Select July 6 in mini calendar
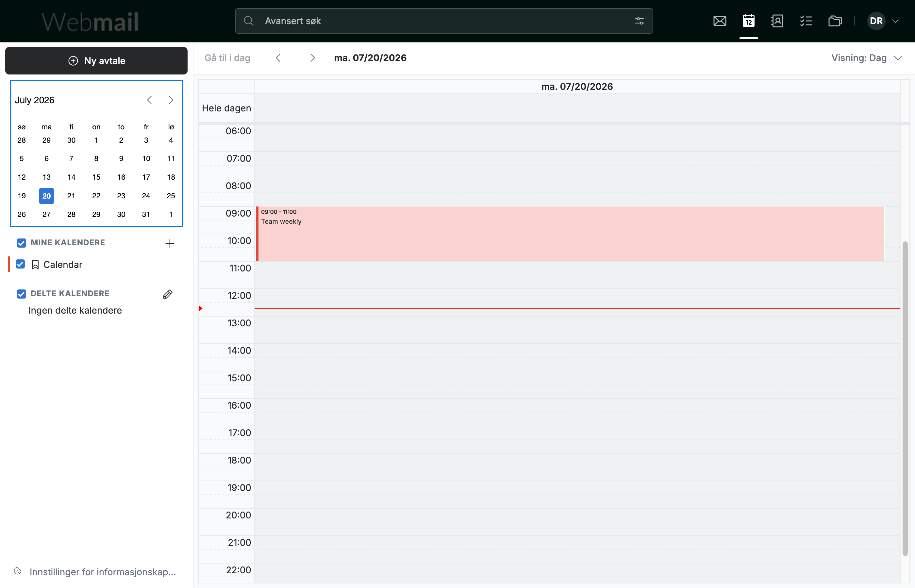The image size is (915, 588). pyautogui.click(x=47, y=158)
